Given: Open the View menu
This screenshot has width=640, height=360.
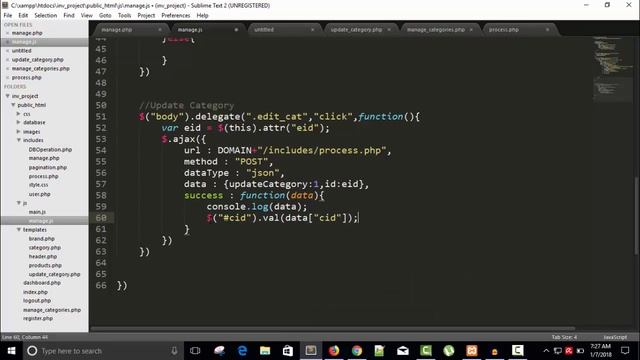Looking at the screenshot, I should click(87, 16).
